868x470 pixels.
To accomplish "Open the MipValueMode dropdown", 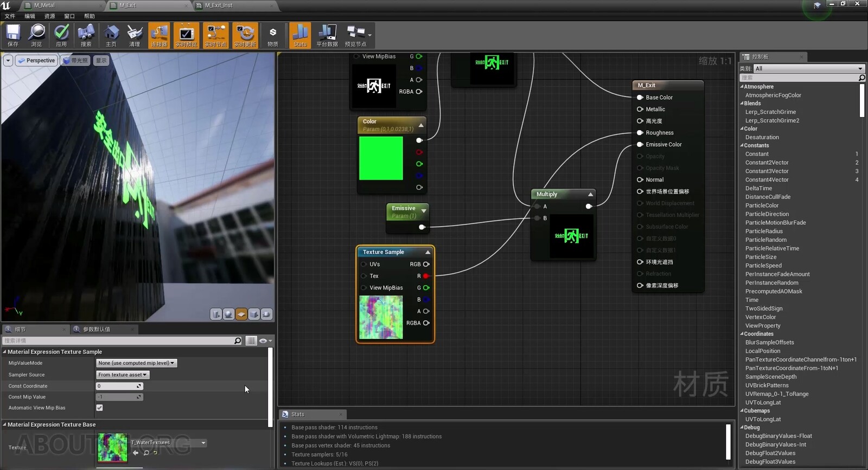I will tap(136, 363).
